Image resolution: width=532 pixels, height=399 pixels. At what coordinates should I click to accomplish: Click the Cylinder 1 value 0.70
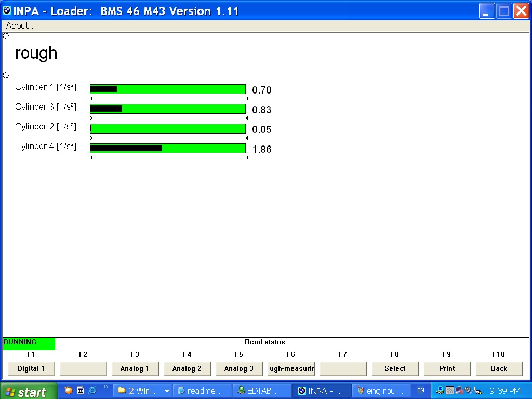(262, 90)
